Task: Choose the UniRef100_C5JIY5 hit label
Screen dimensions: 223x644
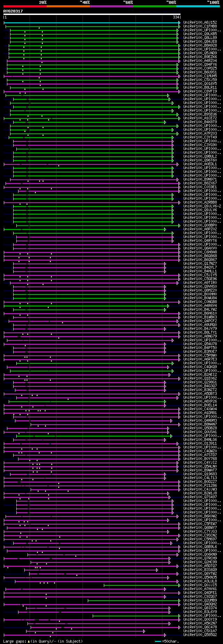Action: 200,275
